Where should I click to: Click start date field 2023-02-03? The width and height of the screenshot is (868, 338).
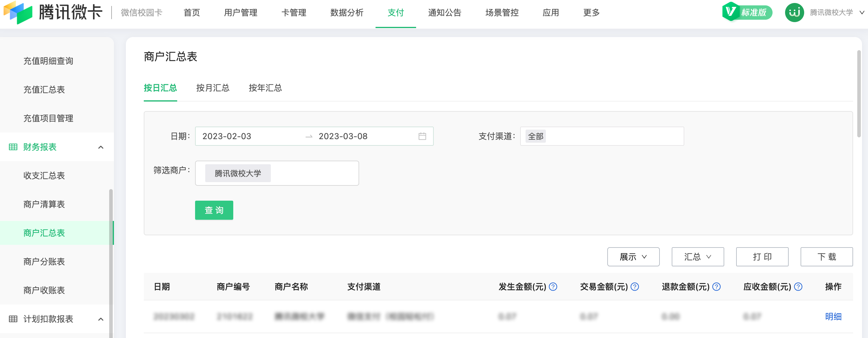coord(227,136)
